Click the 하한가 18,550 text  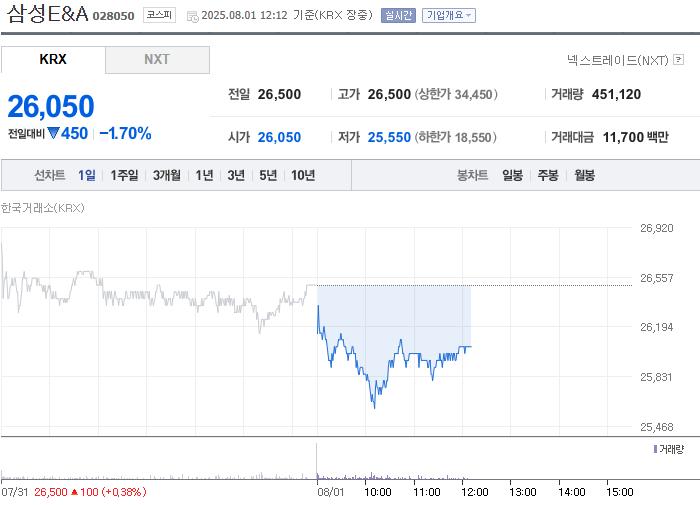pos(456,137)
